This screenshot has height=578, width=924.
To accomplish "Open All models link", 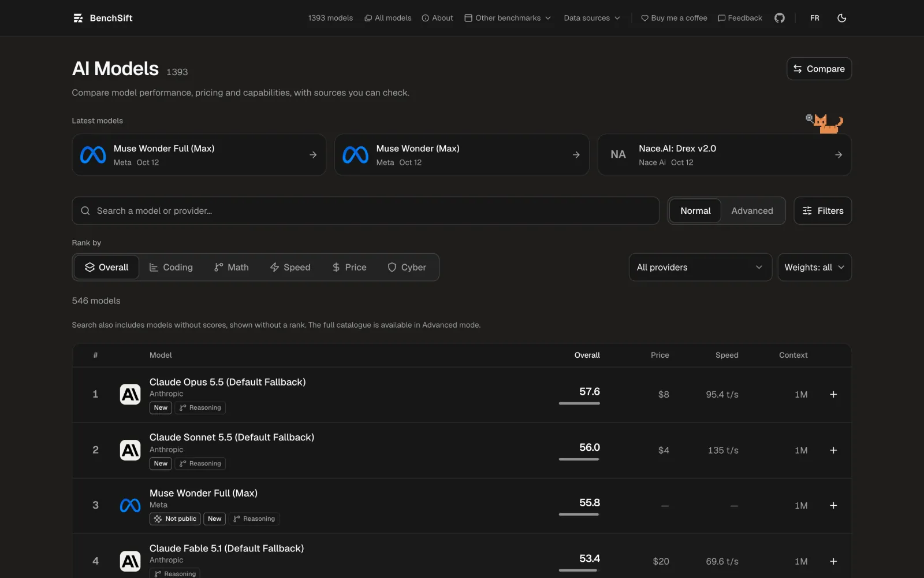I will pyautogui.click(x=388, y=18).
